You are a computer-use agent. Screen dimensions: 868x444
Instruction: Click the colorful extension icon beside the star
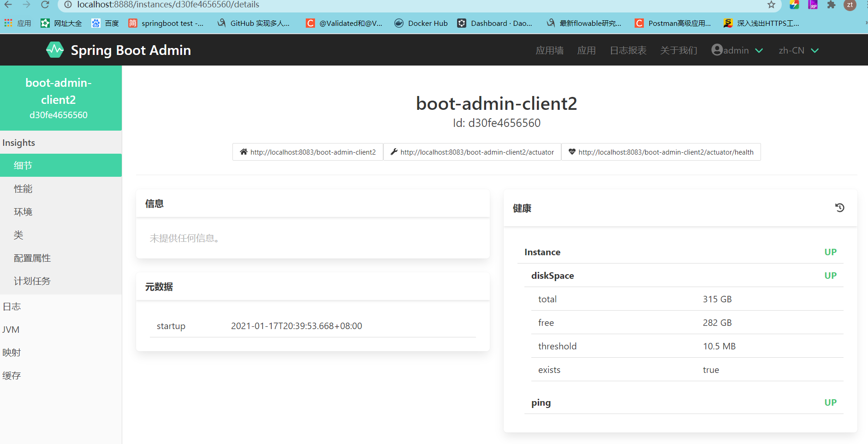click(x=794, y=5)
